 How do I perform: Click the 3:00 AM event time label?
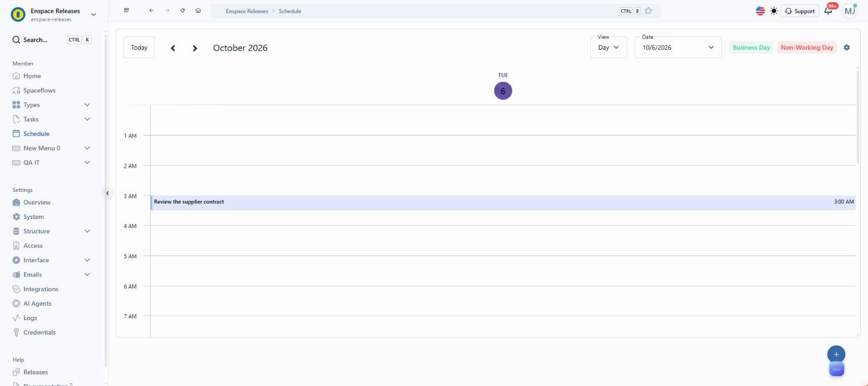[844, 202]
